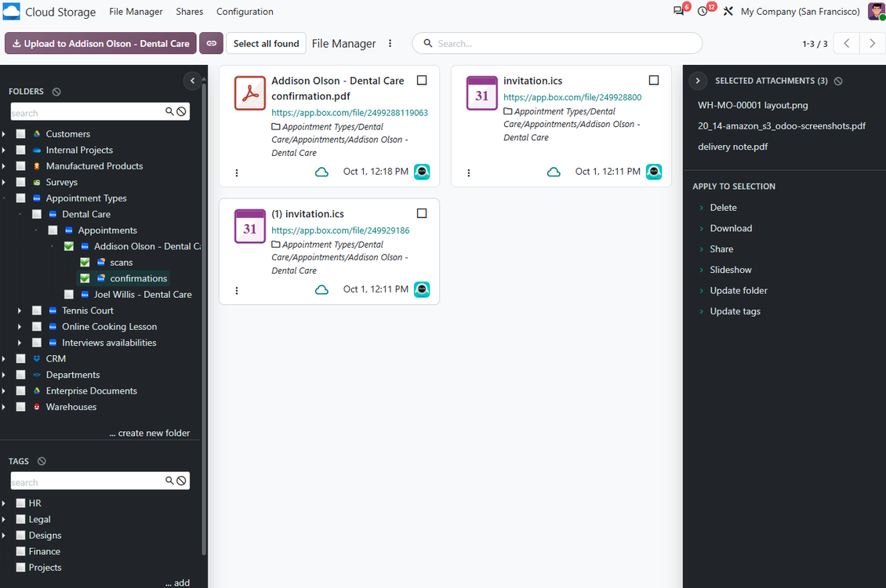Open the activities clock icon with badge 12

click(703, 11)
